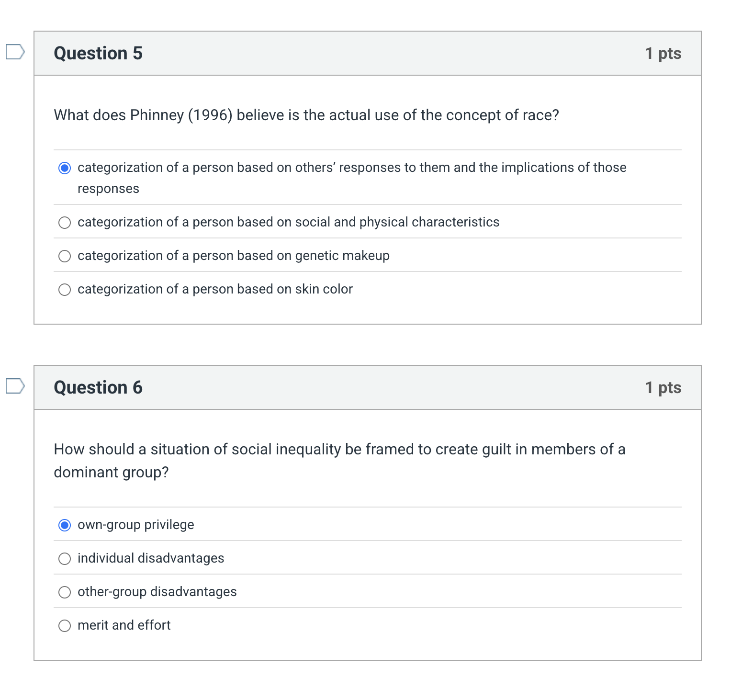
Task: Click the 'merit and effort' answer text
Action: pos(124,625)
